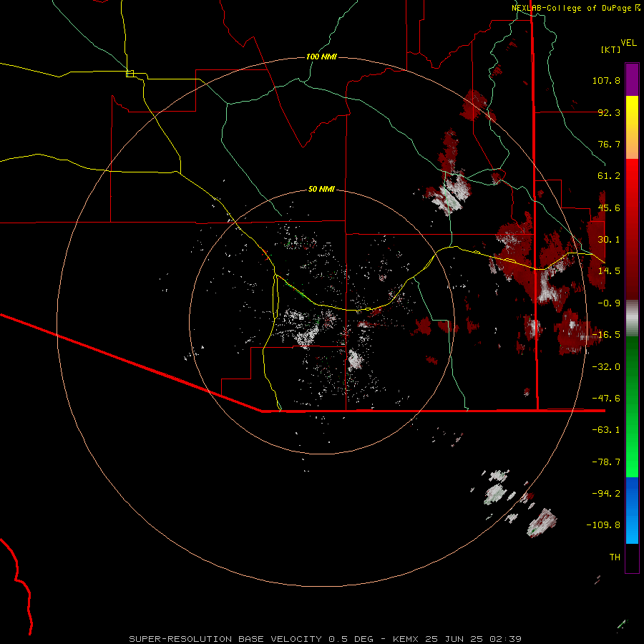Select the 61.2 velocity scale value

click(x=609, y=176)
